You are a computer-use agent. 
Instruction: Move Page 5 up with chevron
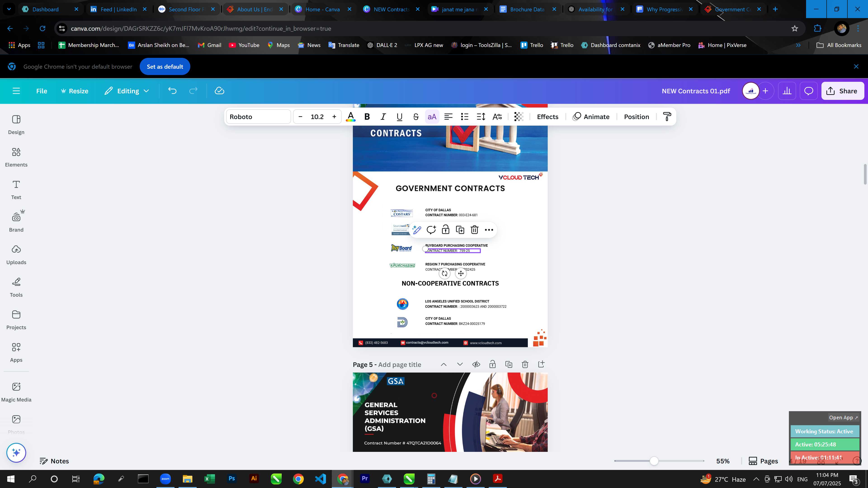coord(444,364)
